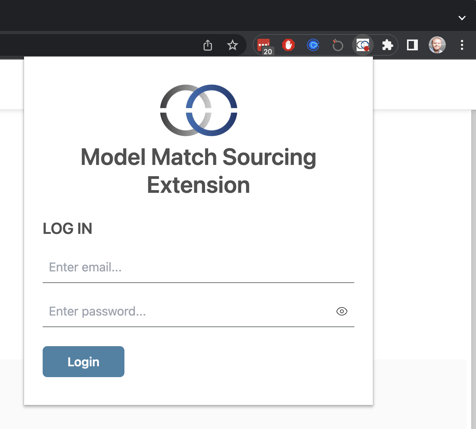476x429 pixels.
Task: Open the Chrome three-dot menu
Action: [x=462, y=45]
